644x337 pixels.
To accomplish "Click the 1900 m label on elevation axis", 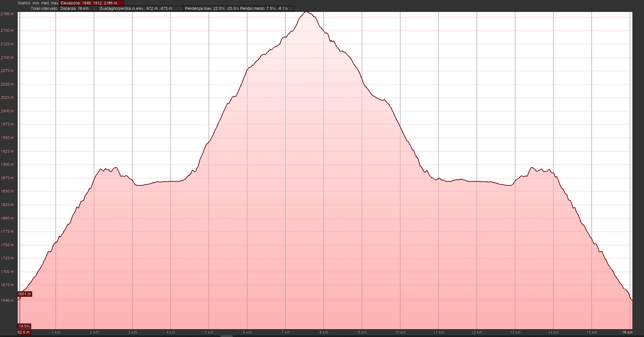I will (7, 165).
